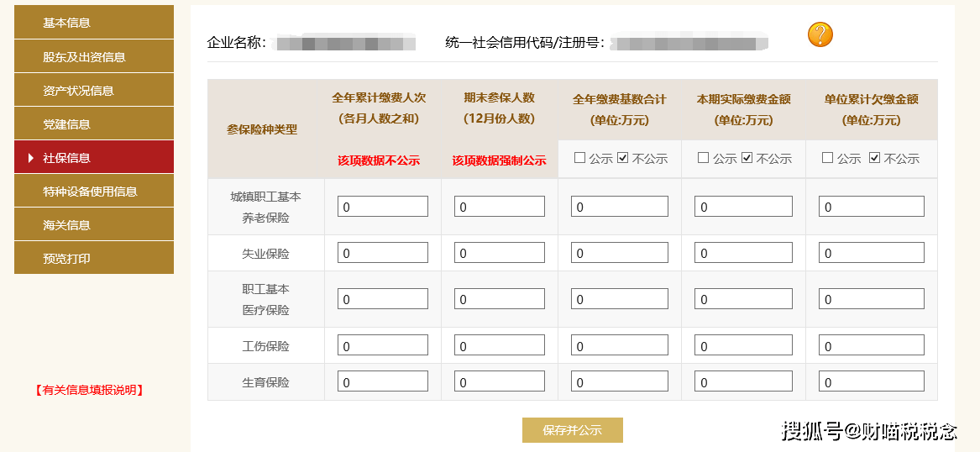Select 党建信息 from the sidebar
Image resolution: width=980 pixels, height=452 pixels.
94,124
